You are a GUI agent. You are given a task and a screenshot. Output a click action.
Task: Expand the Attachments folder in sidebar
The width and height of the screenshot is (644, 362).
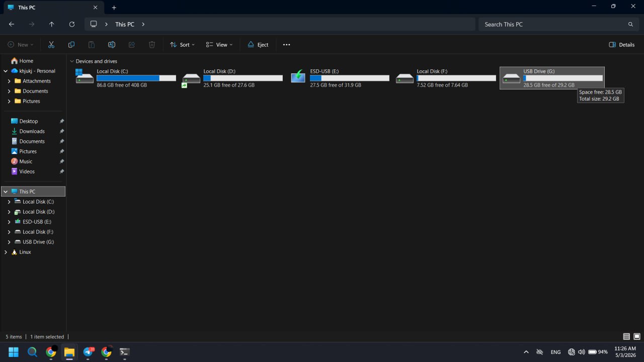[9, 81]
